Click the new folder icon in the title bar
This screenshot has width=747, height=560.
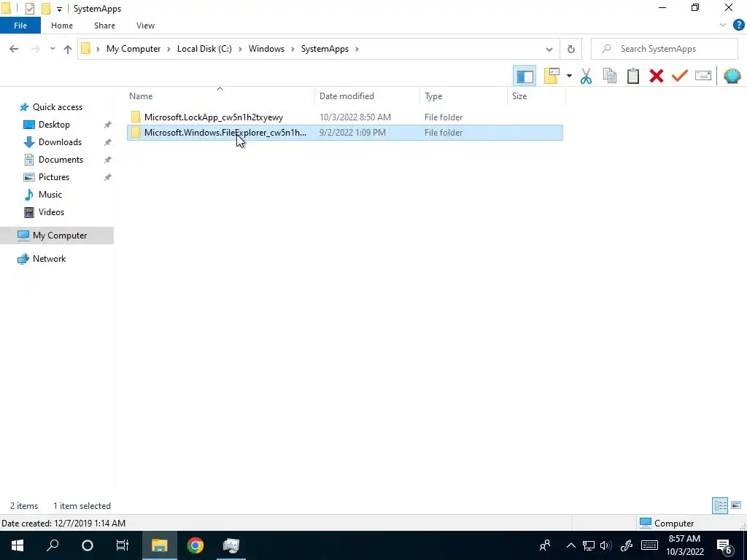coord(46,9)
